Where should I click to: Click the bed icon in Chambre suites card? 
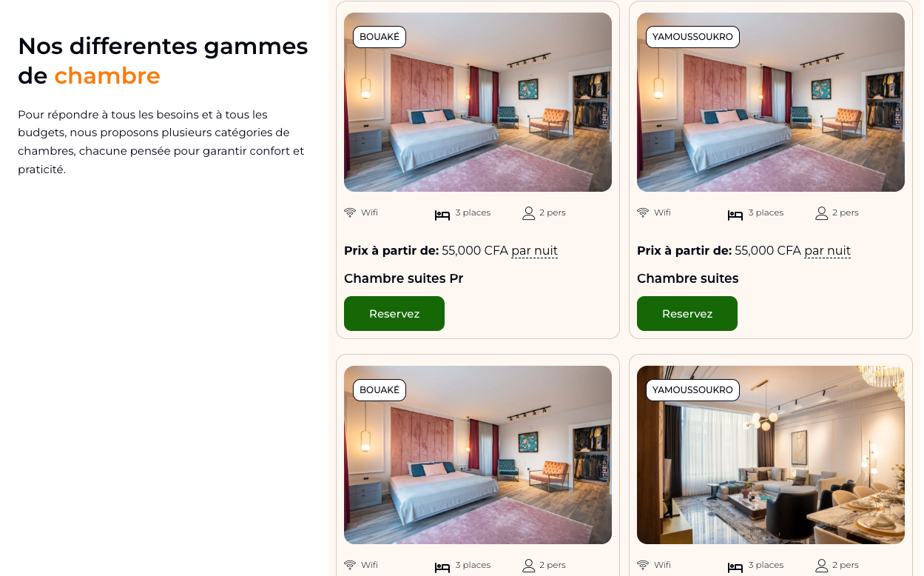click(x=735, y=215)
